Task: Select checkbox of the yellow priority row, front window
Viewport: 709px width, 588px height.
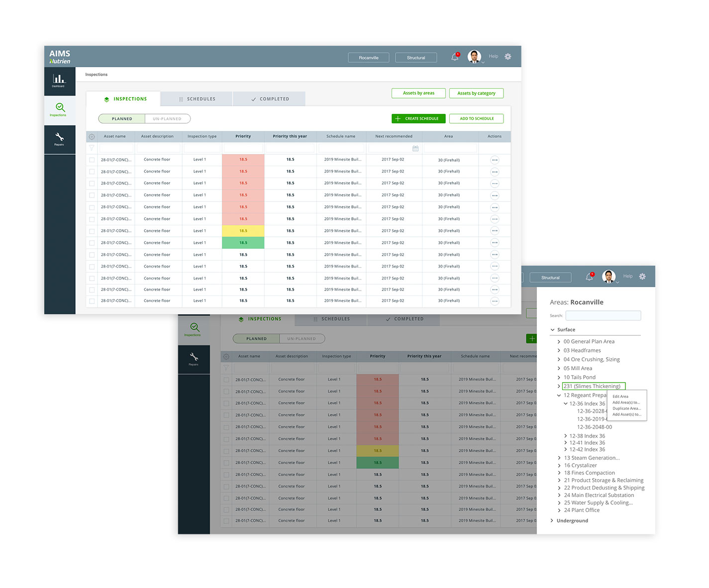Action: tap(92, 231)
